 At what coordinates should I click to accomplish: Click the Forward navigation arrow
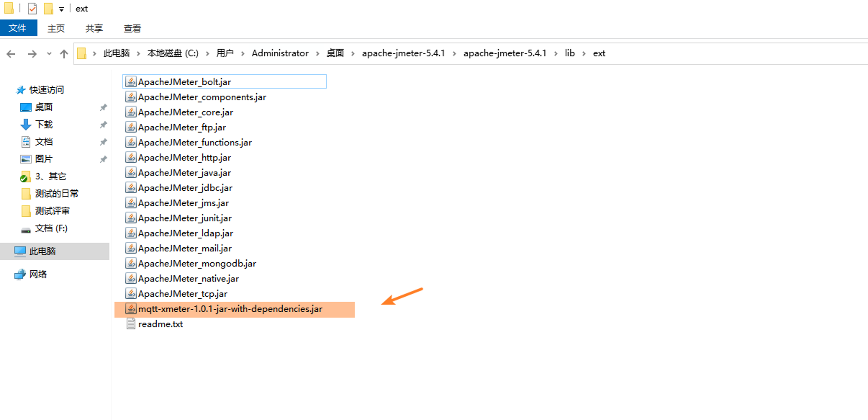[32, 54]
